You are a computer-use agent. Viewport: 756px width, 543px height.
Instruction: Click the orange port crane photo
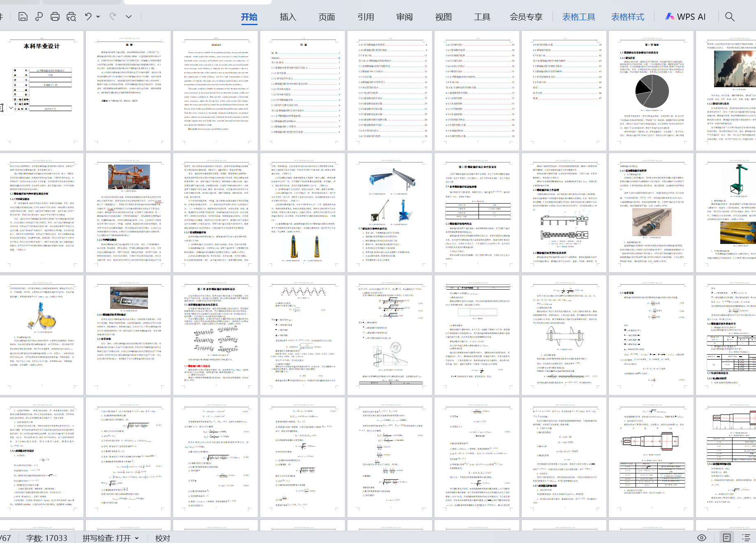[129, 176]
